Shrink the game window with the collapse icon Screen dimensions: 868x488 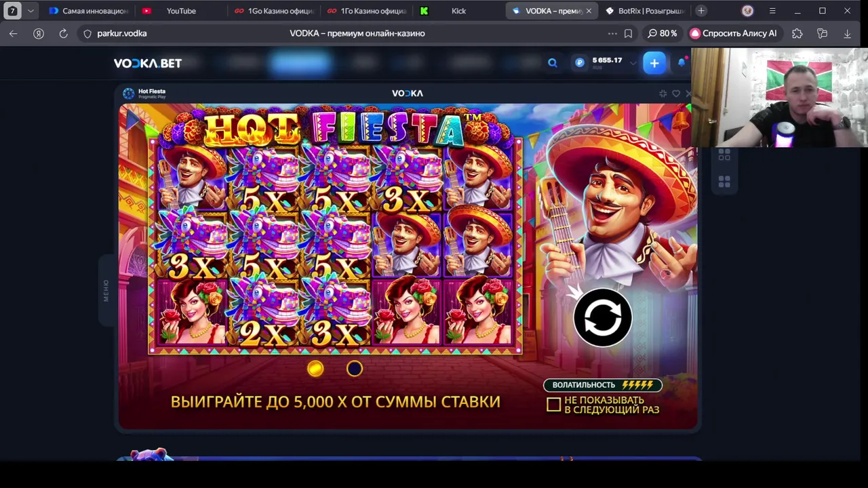coord(663,94)
